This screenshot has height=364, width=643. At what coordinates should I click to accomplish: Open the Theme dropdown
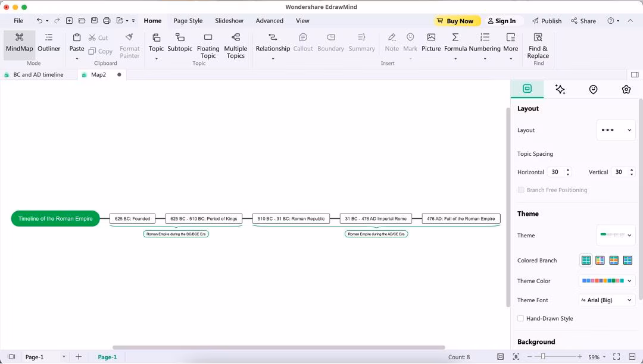click(x=616, y=236)
